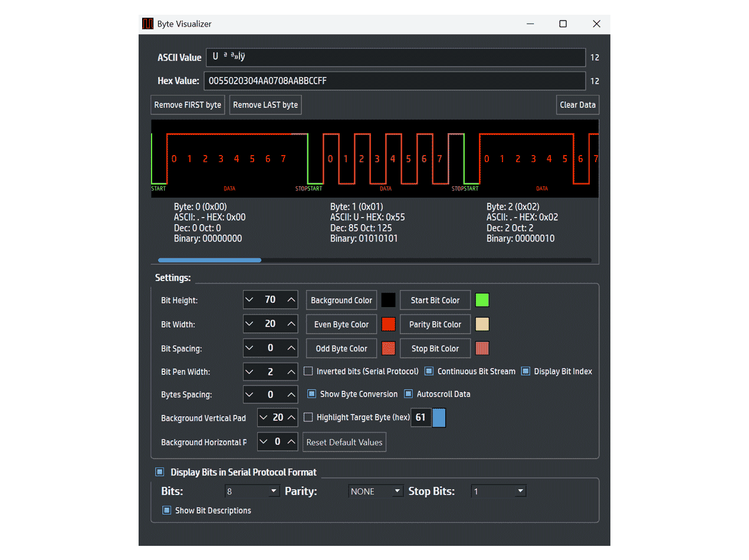Click 'ASCII: U - HEX: 0x55' text
Image resolution: width=749 pixels, height=560 pixels.
367,217
